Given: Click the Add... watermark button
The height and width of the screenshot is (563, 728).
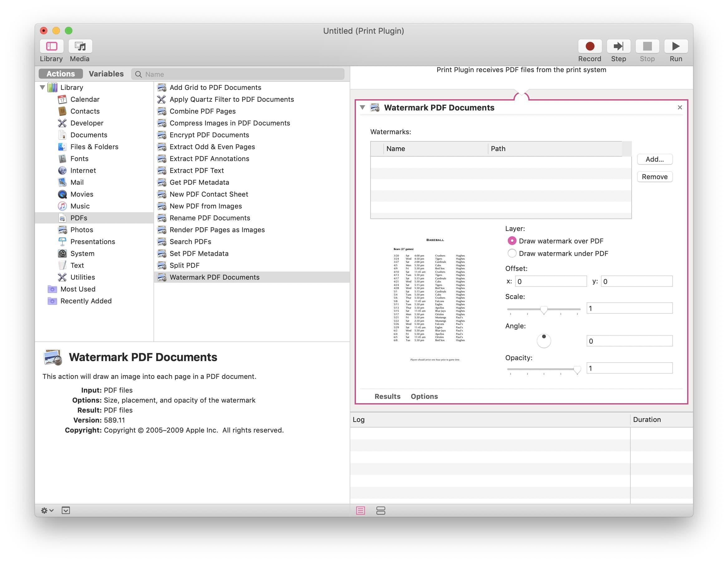Looking at the screenshot, I should coord(655,159).
